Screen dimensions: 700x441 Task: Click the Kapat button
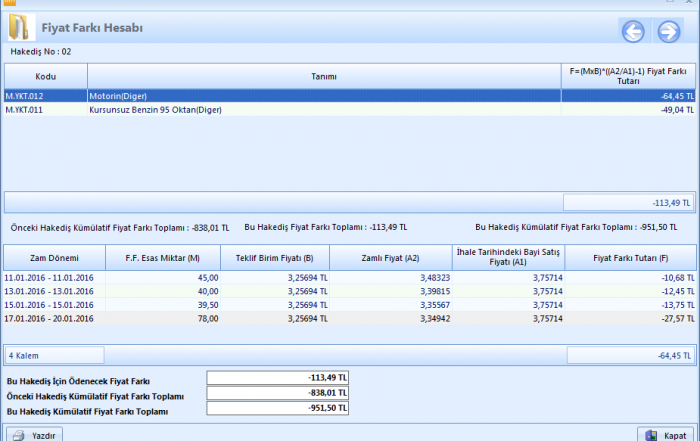pyautogui.click(x=665, y=435)
